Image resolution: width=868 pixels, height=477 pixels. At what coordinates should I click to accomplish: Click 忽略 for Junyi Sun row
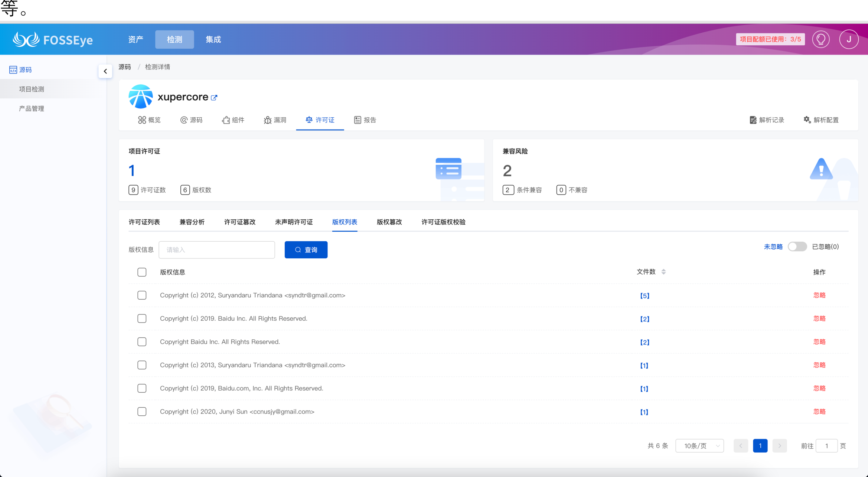pos(819,412)
